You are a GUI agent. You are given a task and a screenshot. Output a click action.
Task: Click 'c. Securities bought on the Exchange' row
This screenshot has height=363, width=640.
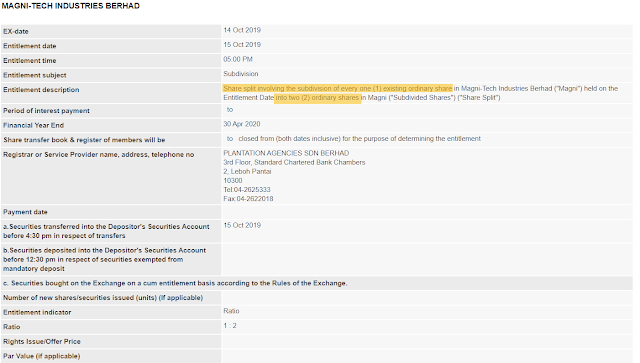317,283
